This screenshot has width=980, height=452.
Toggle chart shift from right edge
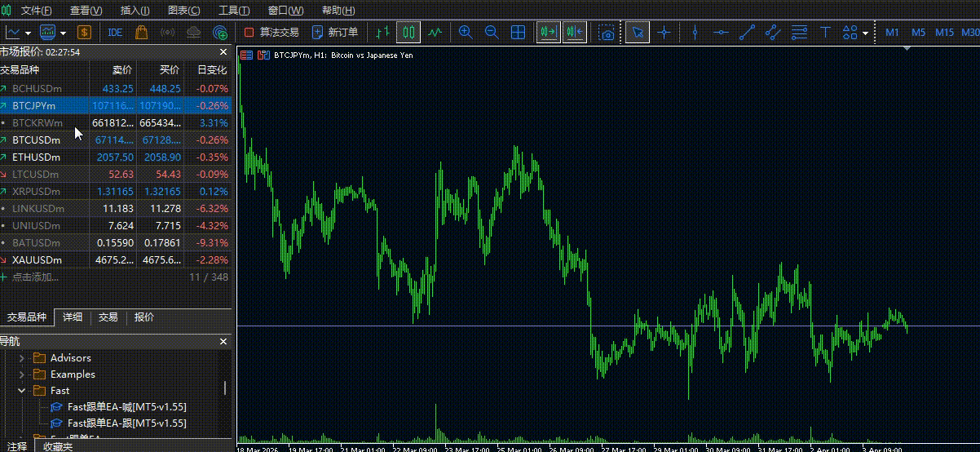point(574,33)
